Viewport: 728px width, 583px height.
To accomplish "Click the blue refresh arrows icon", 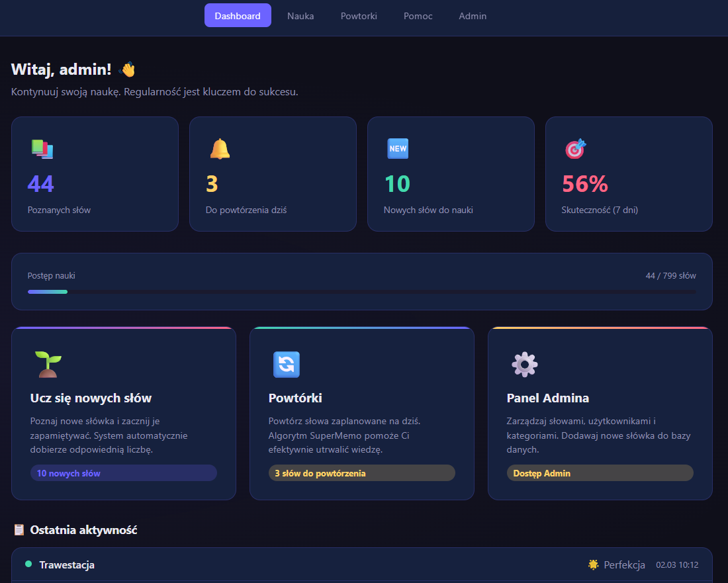I will [287, 365].
